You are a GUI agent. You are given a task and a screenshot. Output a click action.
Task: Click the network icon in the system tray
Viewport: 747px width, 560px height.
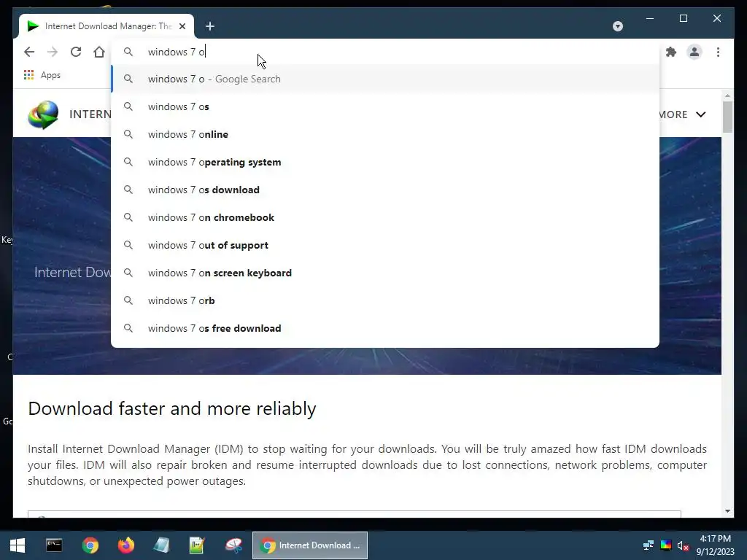[x=648, y=545]
